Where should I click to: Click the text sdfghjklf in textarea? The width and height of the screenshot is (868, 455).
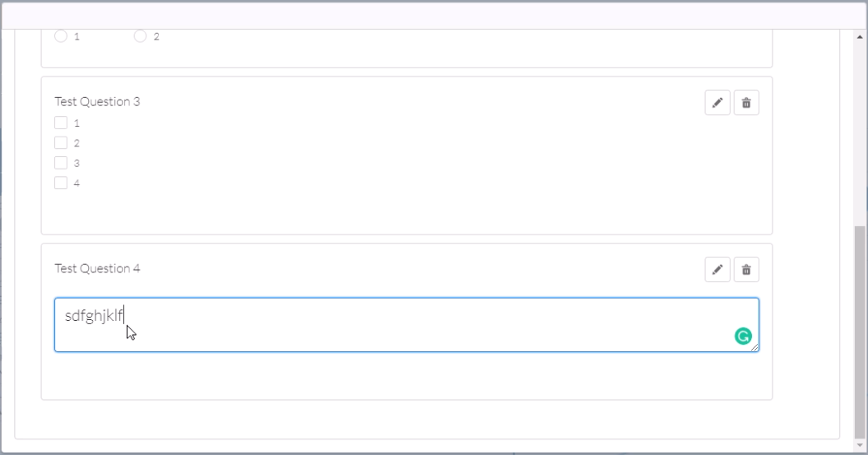coord(94,315)
